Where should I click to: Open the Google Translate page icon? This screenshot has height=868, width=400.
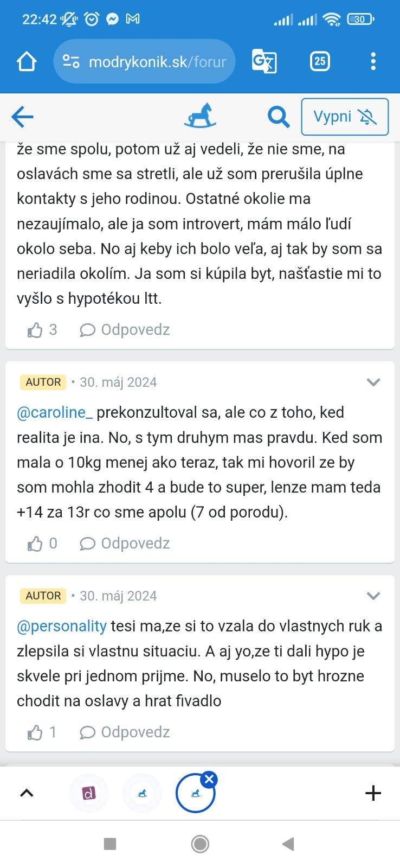pos(264,61)
